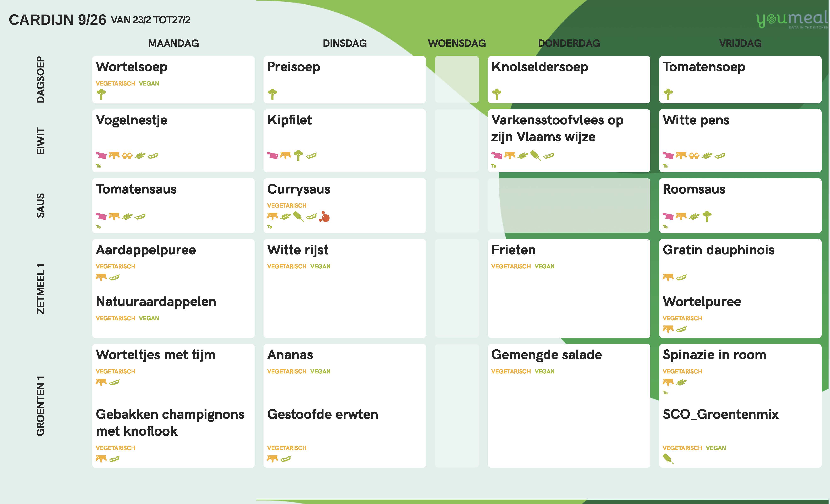Click the youmeal logo
The height and width of the screenshot is (504, 830).
[792, 20]
